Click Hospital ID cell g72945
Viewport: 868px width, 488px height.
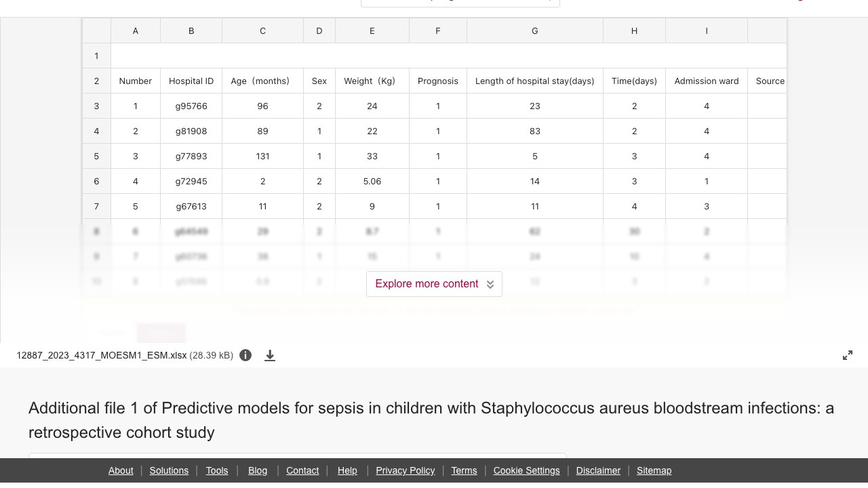point(191,181)
